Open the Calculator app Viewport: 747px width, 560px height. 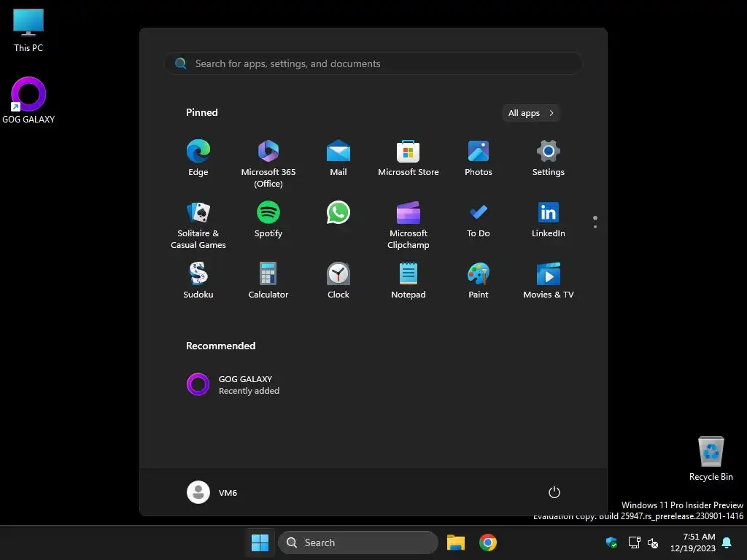tap(268, 281)
